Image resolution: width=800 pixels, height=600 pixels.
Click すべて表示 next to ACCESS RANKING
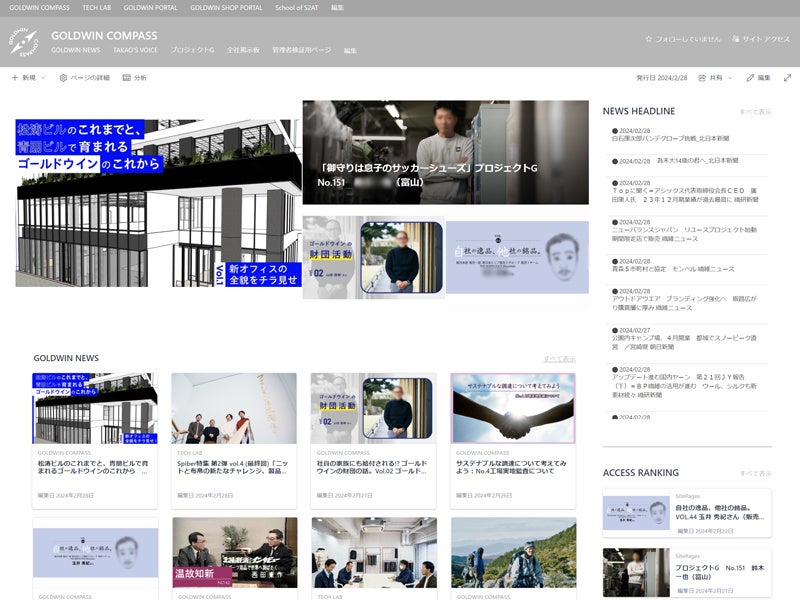756,473
